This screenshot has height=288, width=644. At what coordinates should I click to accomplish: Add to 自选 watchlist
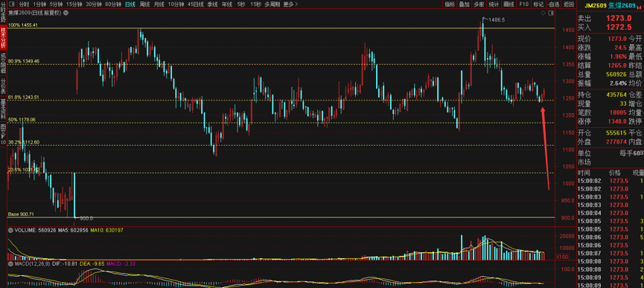click(553, 4)
